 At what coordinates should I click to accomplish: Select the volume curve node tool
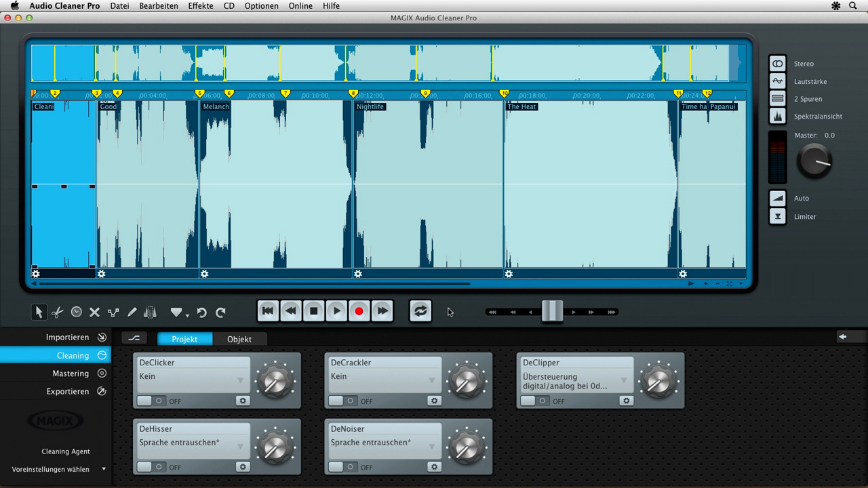tap(113, 312)
